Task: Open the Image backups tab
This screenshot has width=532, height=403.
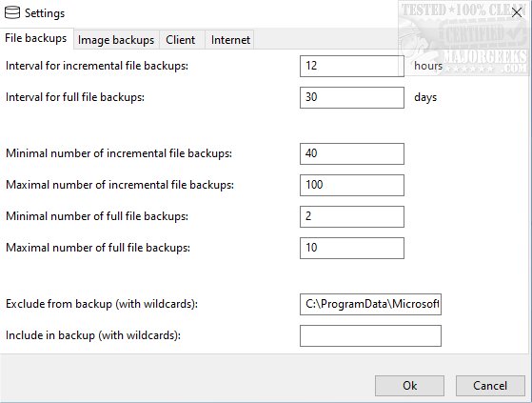Action: (x=116, y=40)
